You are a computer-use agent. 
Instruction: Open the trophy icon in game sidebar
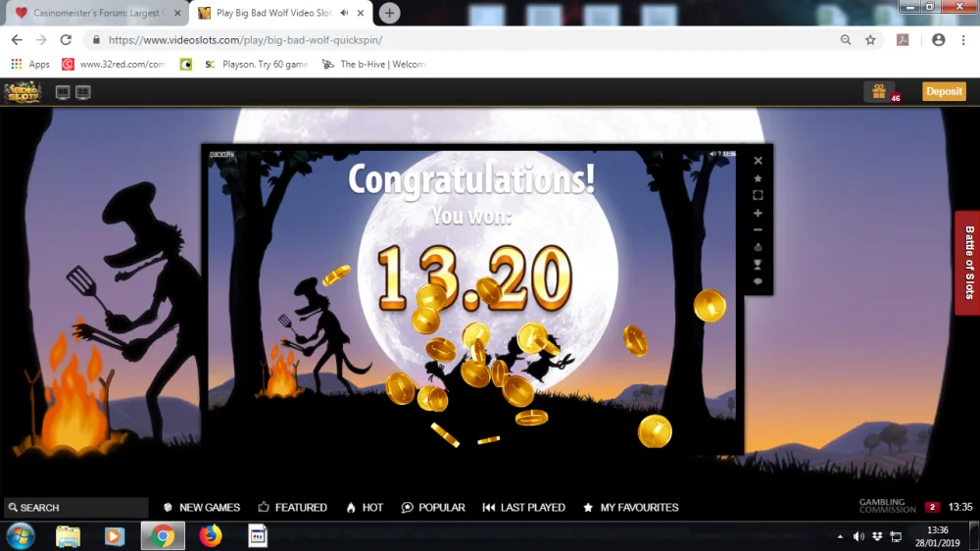coord(758,265)
